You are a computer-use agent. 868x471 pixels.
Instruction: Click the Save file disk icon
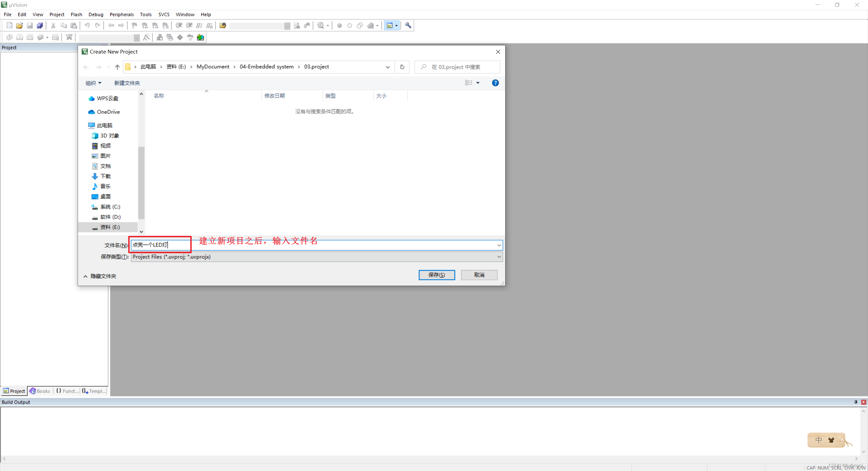pos(30,25)
